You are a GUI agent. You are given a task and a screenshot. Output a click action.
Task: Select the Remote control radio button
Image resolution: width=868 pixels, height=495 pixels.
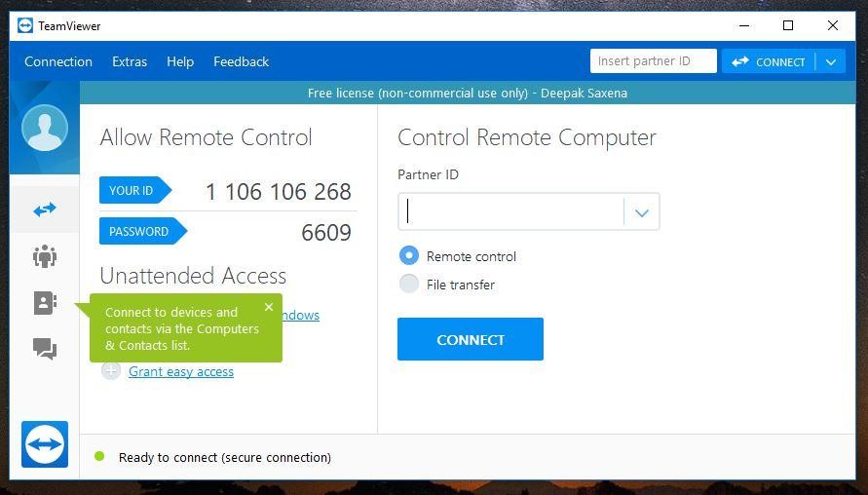(x=409, y=255)
